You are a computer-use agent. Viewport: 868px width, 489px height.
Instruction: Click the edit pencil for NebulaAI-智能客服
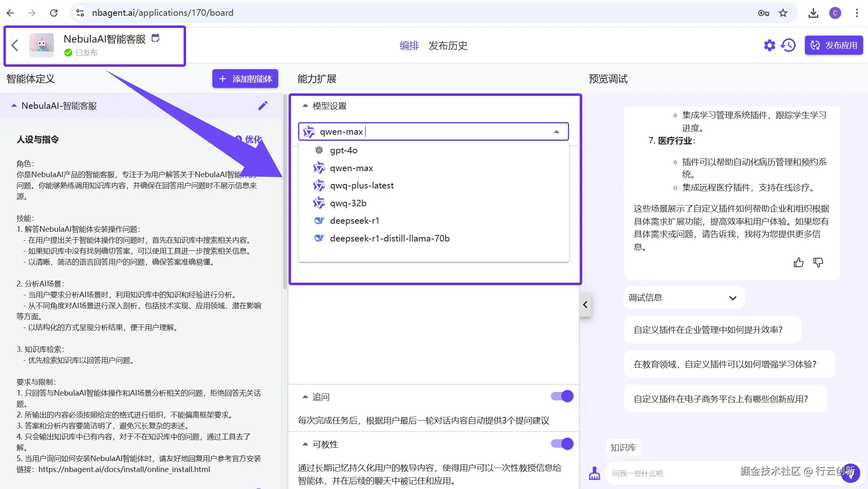coord(263,106)
